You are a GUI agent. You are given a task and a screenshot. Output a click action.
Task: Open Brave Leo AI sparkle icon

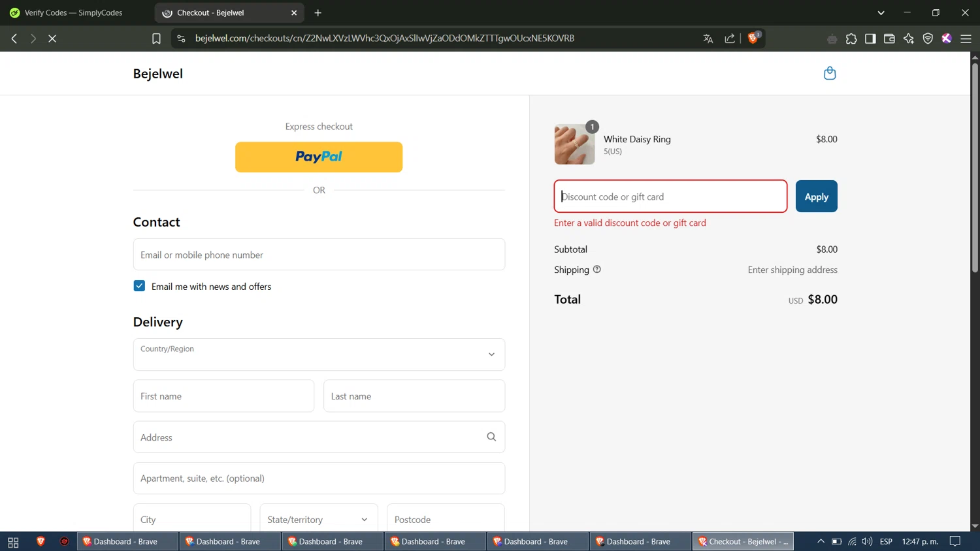point(909,39)
